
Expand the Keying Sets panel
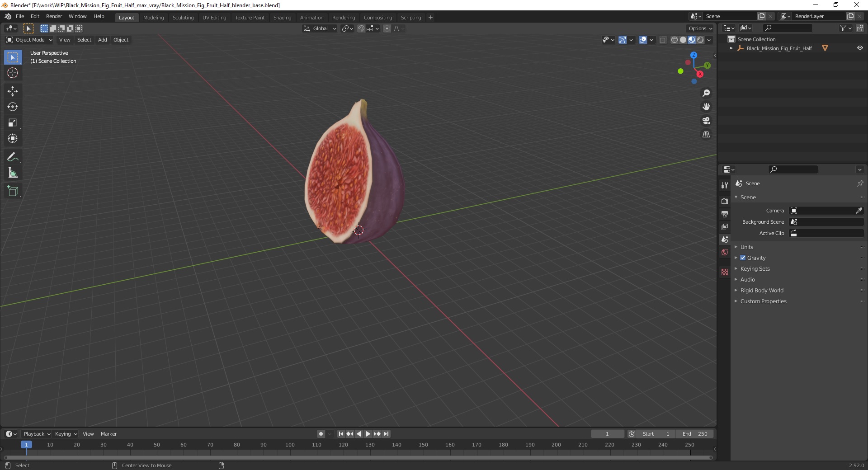coord(755,269)
